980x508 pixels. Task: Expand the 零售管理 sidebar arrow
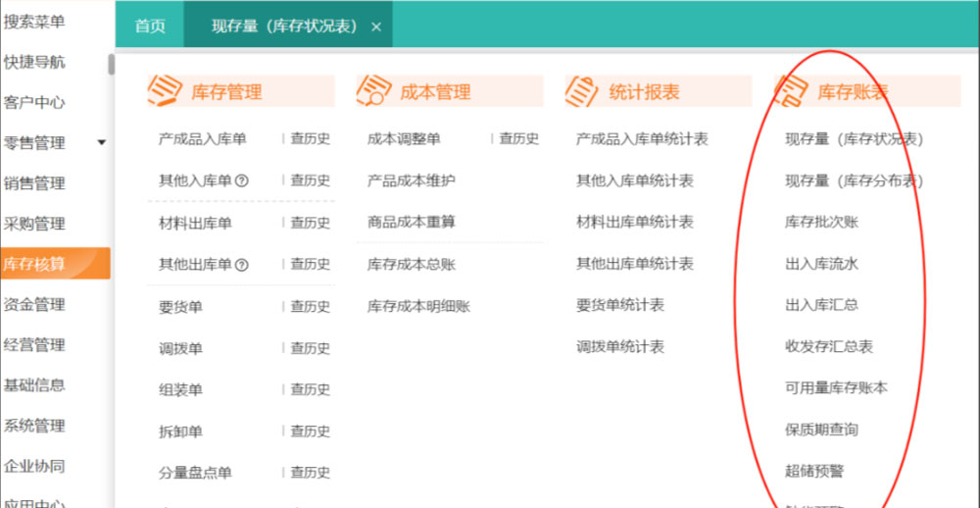coord(101,143)
